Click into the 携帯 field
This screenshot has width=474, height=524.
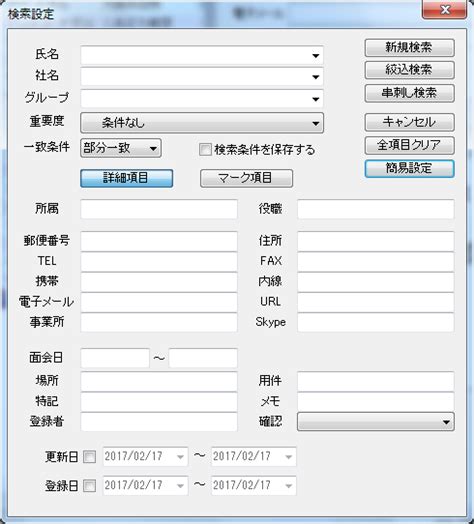pos(159,282)
